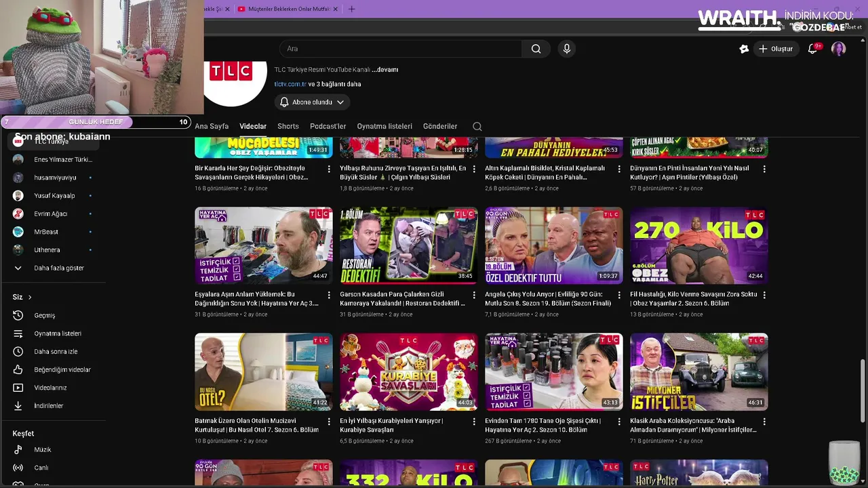Open options for Eşyalara Aşırı Anlam video

[x=329, y=295]
